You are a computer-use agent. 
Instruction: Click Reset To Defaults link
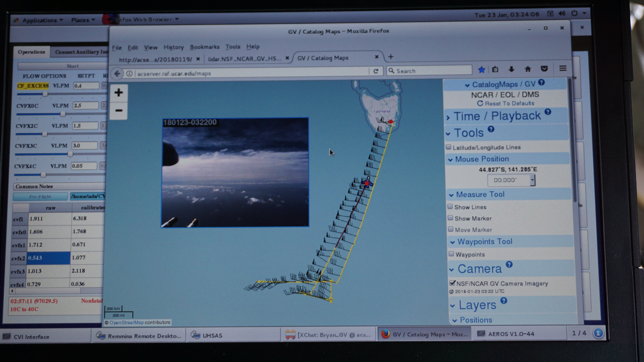click(506, 103)
